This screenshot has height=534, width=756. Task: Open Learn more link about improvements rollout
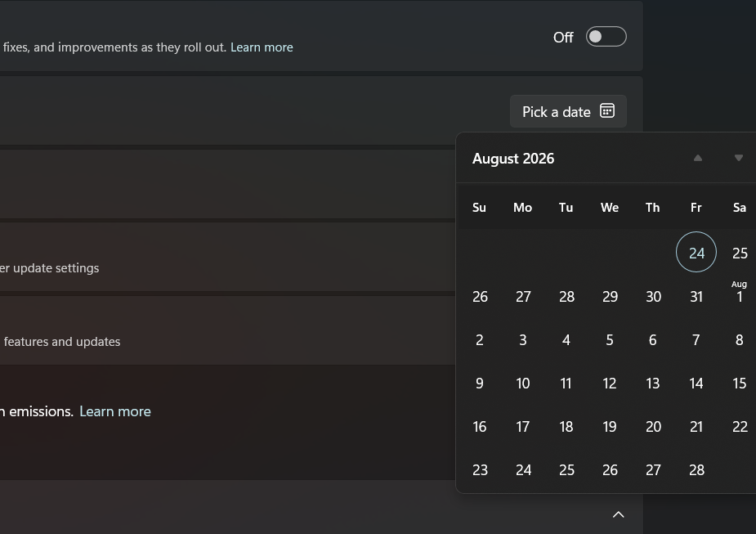(262, 47)
